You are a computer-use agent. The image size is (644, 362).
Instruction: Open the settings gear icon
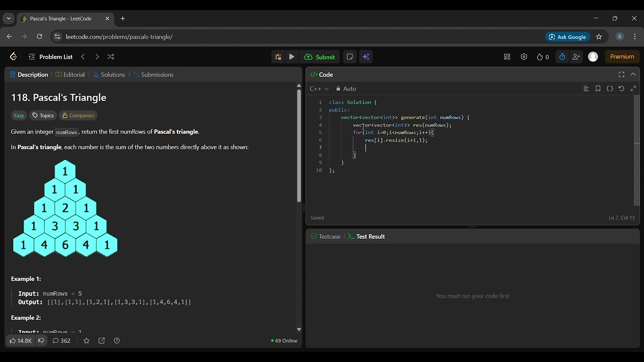(524, 57)
